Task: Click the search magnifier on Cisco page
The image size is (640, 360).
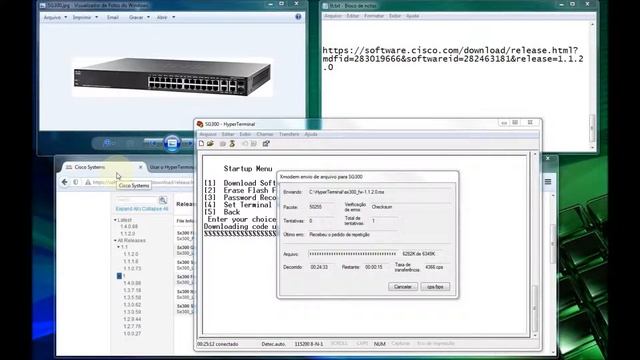Action: coord(163,200)
